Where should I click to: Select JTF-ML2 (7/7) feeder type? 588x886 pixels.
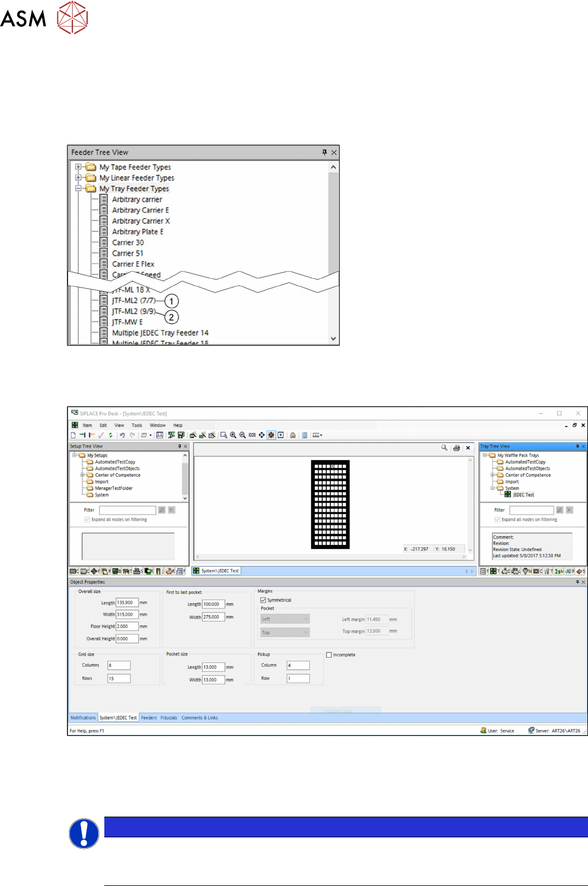click(x=134, y=301)
